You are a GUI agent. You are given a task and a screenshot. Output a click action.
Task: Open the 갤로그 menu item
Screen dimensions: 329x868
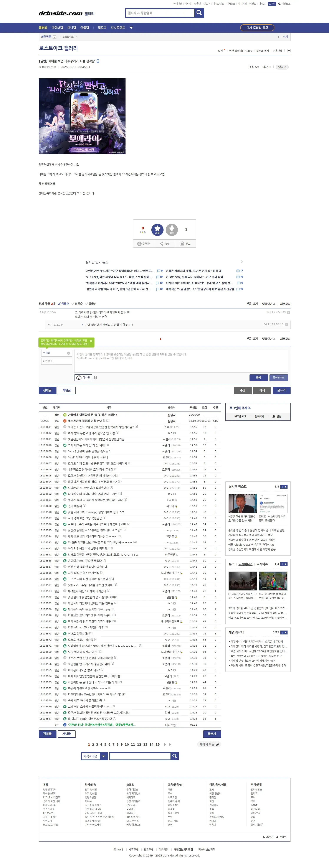click(x=102, y=28)
